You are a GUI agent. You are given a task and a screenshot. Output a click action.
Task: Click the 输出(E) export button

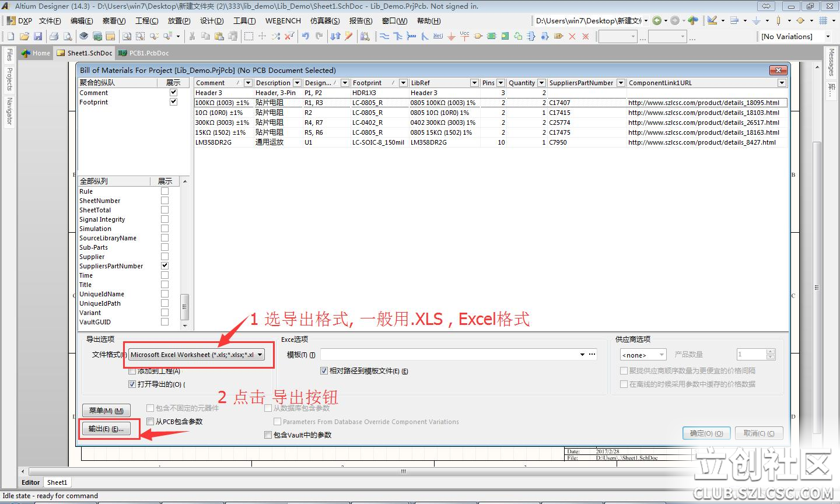[106, 429]
